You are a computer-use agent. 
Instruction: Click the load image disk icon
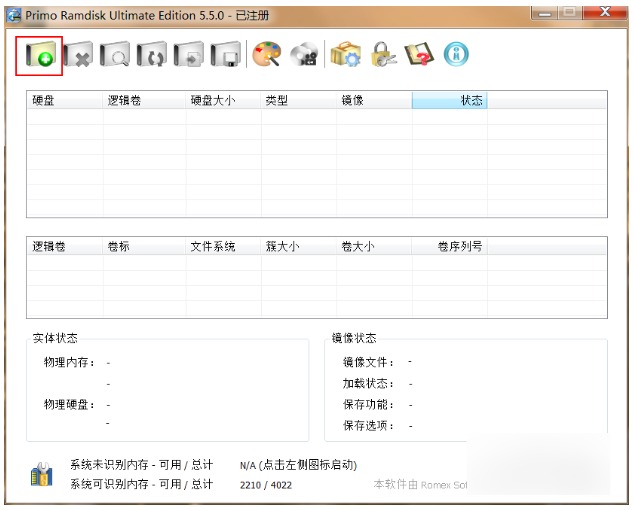[x=188, y=54]
